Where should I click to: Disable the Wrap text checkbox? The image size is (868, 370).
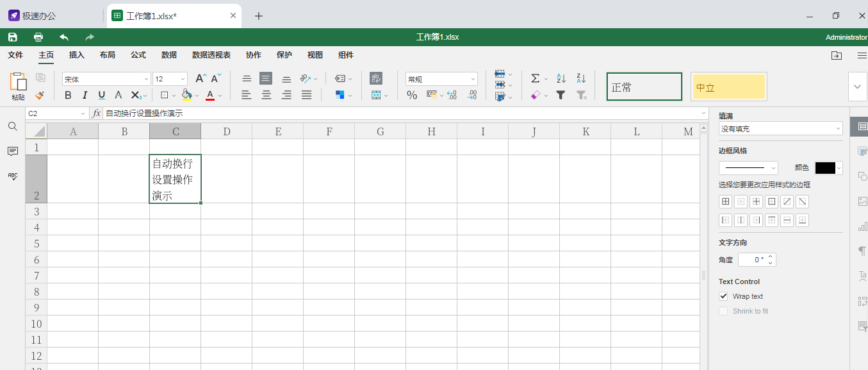click(723, 296)
